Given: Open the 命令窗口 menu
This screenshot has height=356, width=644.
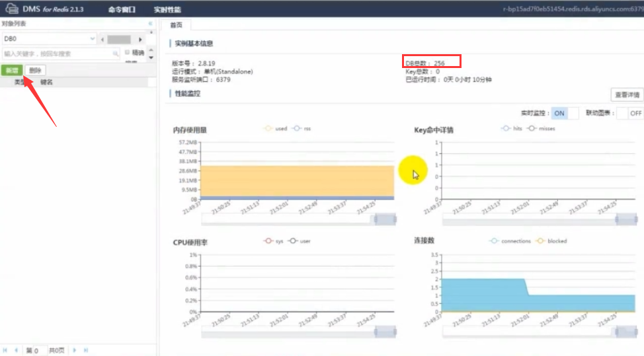Looking at the screenshot, I should pyautogui.click(x=121, y=10).
